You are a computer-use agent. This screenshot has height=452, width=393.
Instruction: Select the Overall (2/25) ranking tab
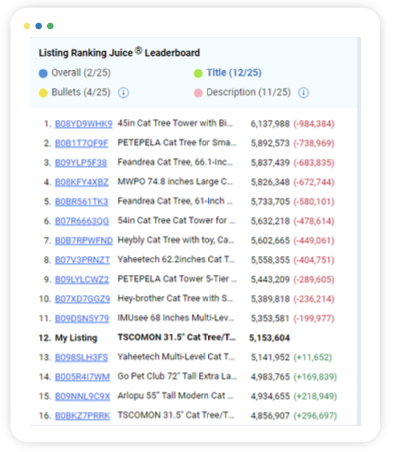coord(81,73)
